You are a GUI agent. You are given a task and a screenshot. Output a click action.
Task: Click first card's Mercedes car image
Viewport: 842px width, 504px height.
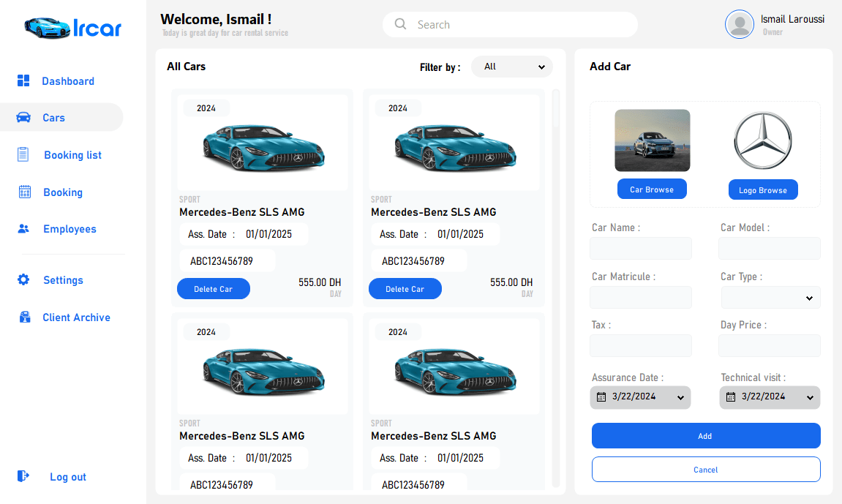[x=263, y=148]
